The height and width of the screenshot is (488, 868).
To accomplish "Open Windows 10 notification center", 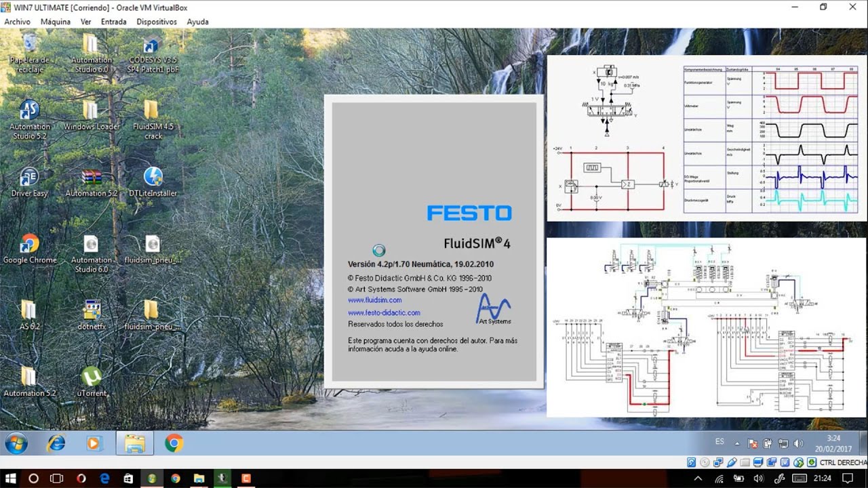I will tap(848, 479).
